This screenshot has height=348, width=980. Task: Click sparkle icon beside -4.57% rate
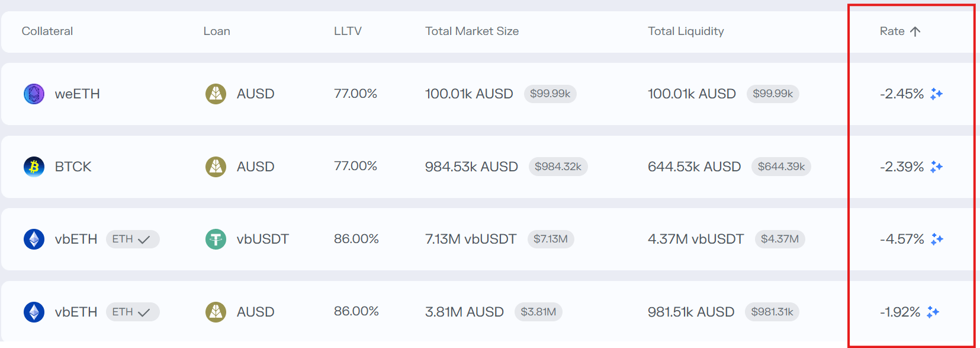937,239
